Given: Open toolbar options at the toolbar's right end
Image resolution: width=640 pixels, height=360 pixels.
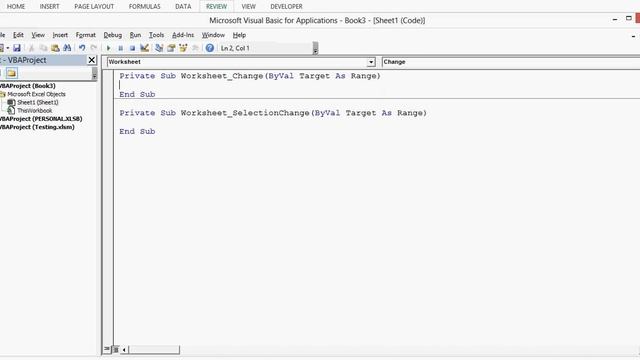Looking at the screenshot, I should pos(315,48).
